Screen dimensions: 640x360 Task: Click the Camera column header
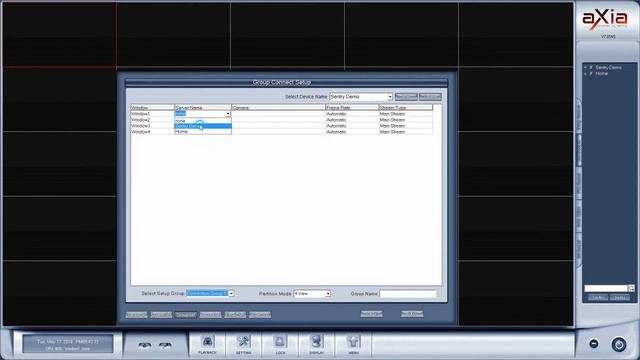pyautogui.click(x=278, y=108)
